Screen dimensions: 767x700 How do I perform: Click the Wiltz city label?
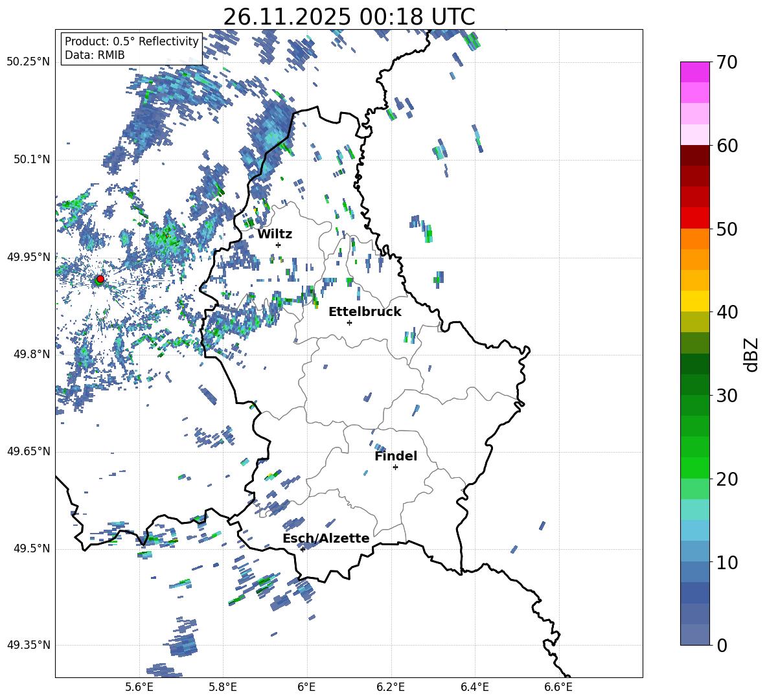275,234
